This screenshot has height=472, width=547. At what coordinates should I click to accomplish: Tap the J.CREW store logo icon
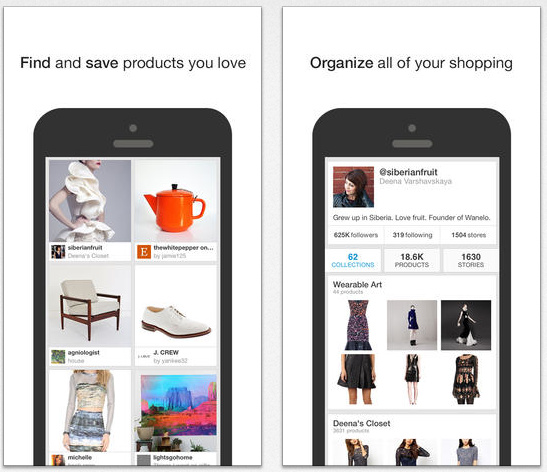(x=144, y=357)
